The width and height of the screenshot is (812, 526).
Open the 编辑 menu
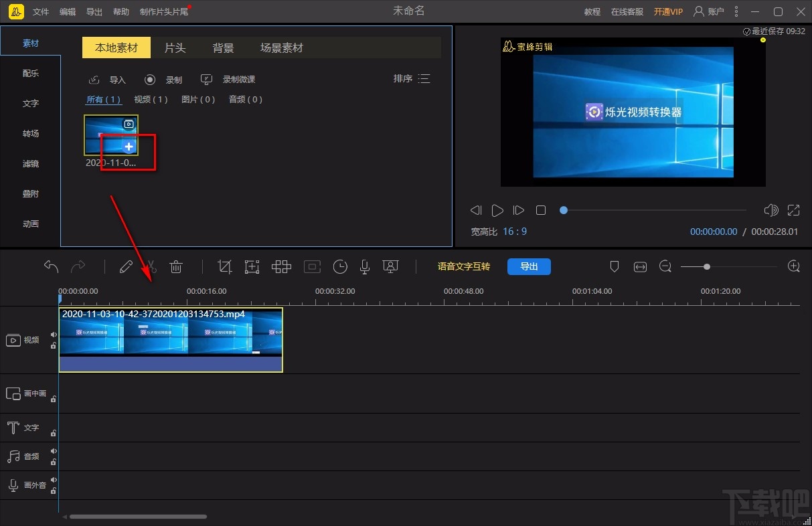click(x=68, y=12)
